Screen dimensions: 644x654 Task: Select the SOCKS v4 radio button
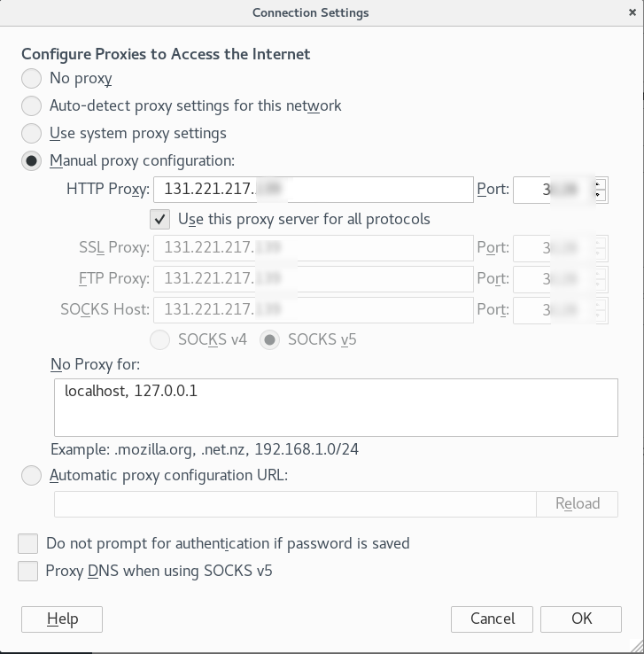pyautogui.click(x=160, y=340)
